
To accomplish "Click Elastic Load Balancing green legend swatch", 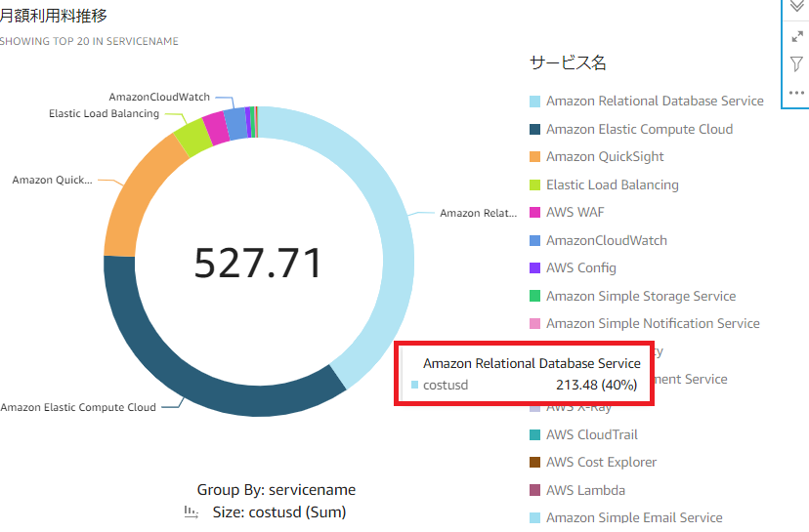I will (535, 184).
